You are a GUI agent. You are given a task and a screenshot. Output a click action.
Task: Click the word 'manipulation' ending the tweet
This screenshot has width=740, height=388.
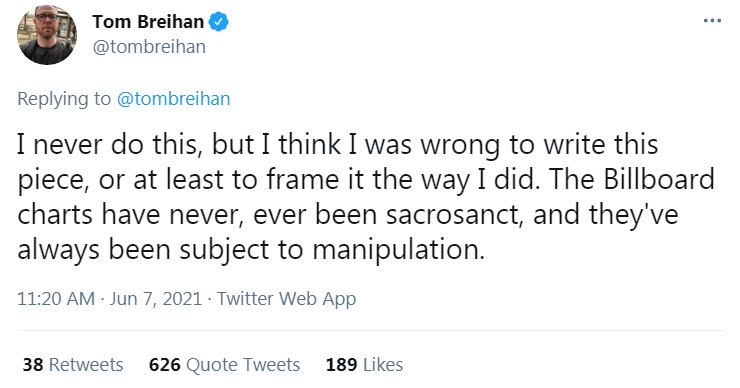point(398,250)
